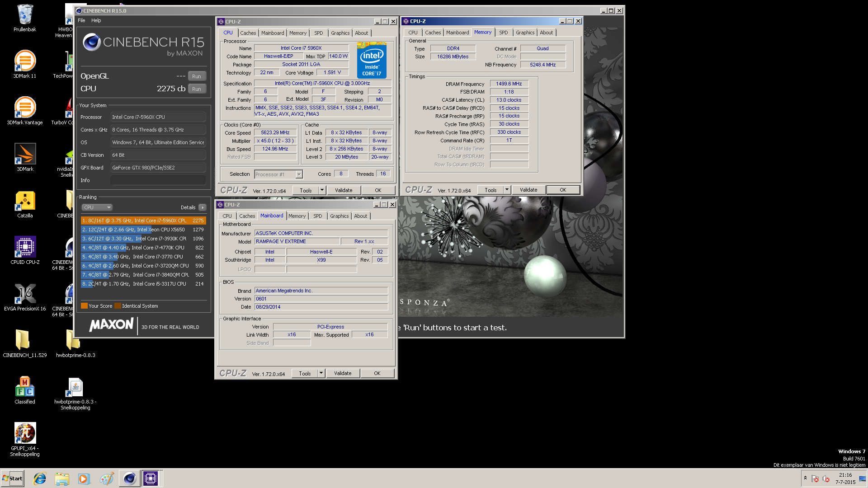Viewport: 868px width, 488px height.
Task: Click the Intel inside Core i7 logo
Action: coord(372,60)
